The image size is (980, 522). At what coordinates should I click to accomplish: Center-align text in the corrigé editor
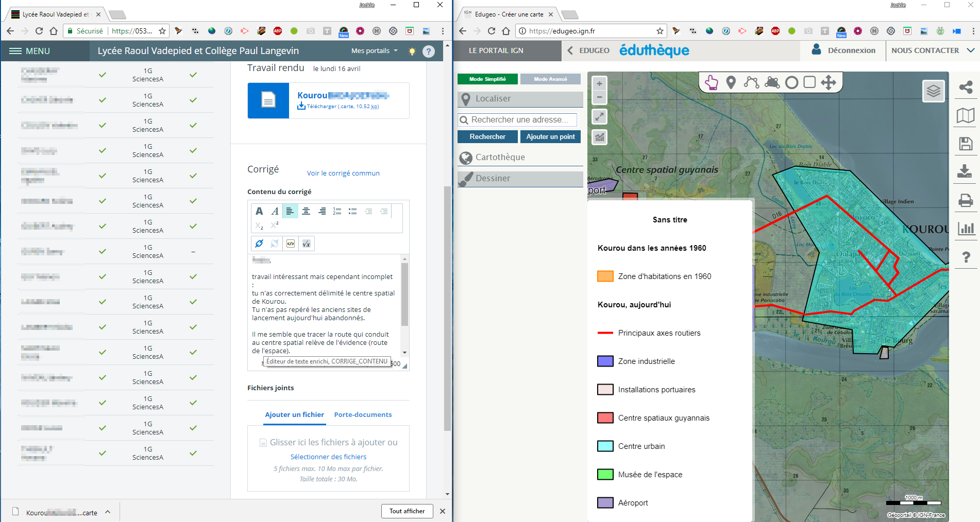point(306,211)
